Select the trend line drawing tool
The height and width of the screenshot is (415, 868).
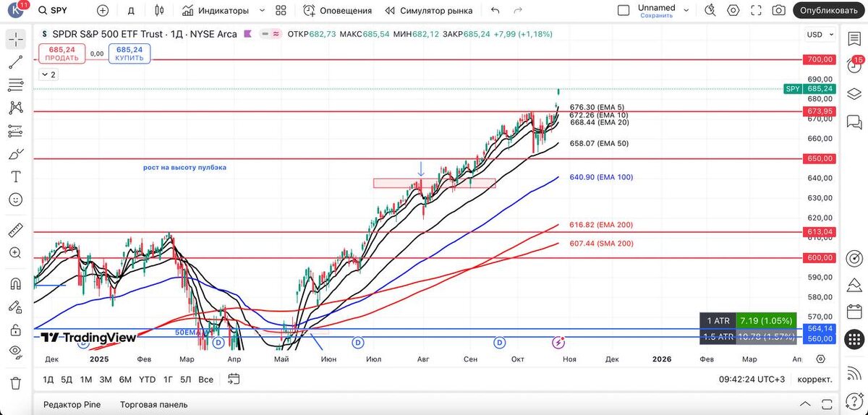pyautogui.click(x=15, y=62)
